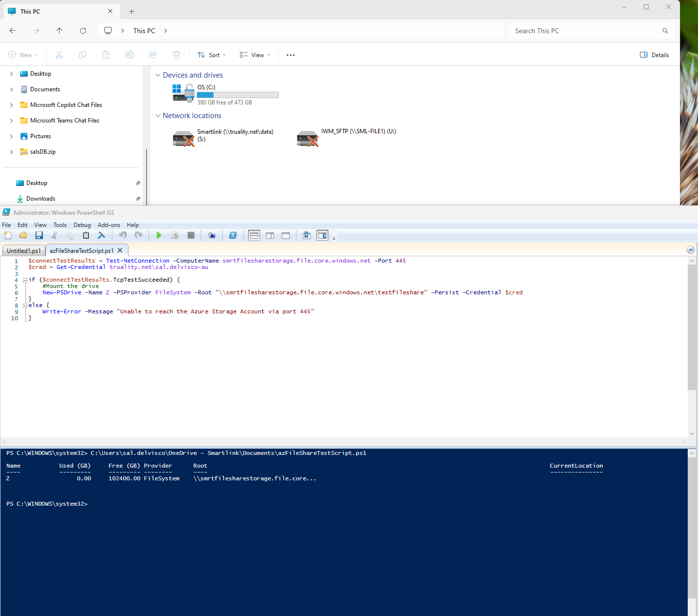Toggle Show Script Pane Right layout
Viewport: 698px width, 616px height.
coord(270,235)
